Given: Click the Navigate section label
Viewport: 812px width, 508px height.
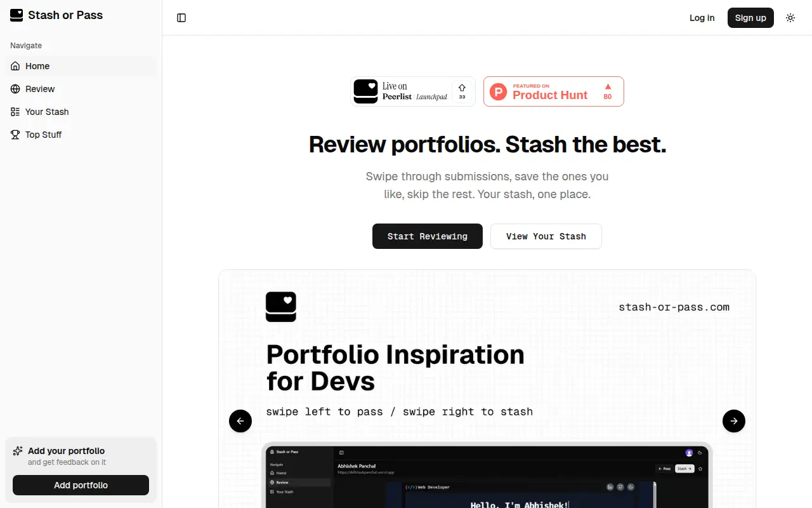Looking at the screenshot, I should click(26, 46).
